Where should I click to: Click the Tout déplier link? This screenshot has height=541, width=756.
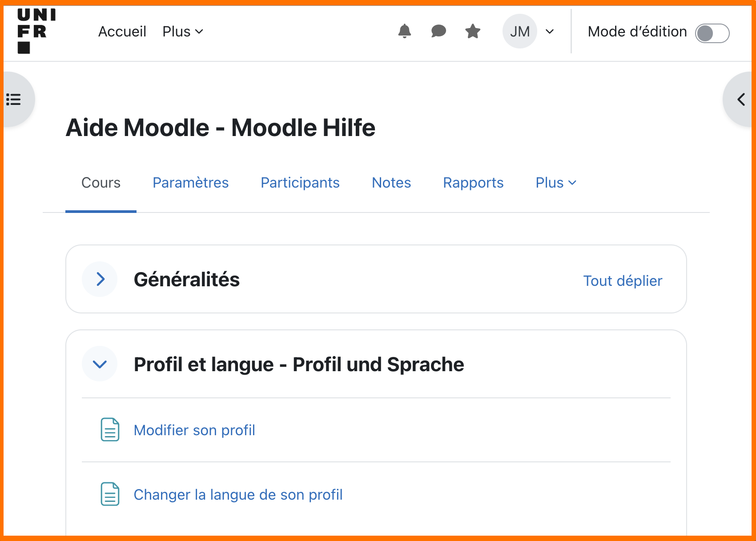623,281
